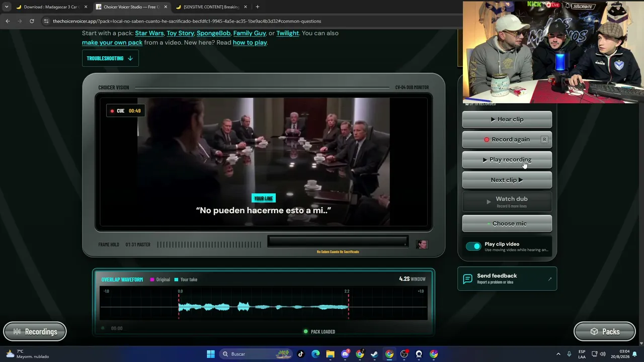Click the waveform icon on Recordings button
This screenshot has height=362, width=644.
click(17, 332)
